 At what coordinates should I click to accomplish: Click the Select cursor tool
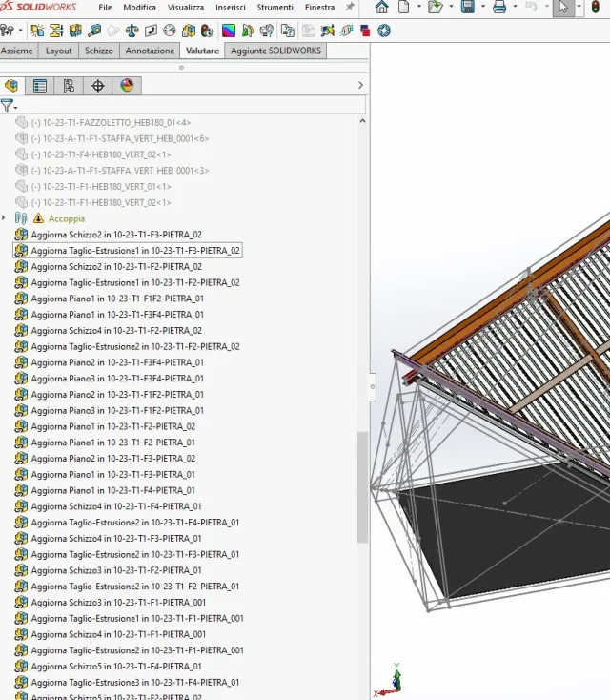[x=563, y=7]
